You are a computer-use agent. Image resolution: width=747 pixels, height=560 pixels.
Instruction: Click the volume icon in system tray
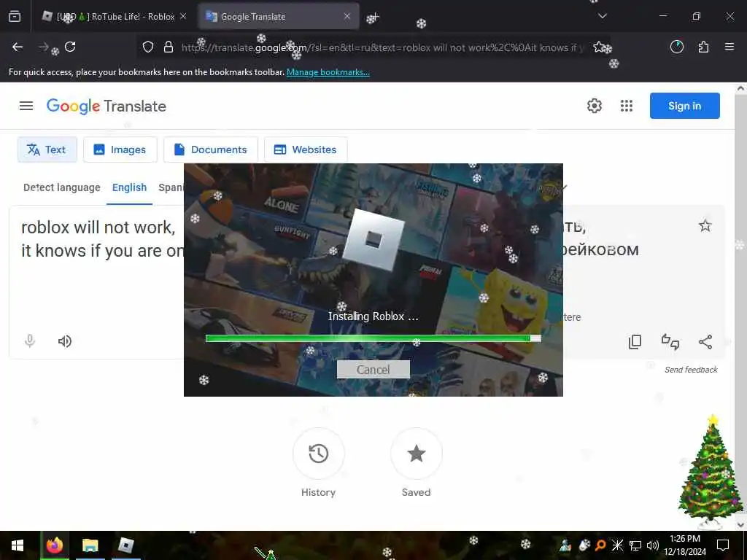[653, 545]
